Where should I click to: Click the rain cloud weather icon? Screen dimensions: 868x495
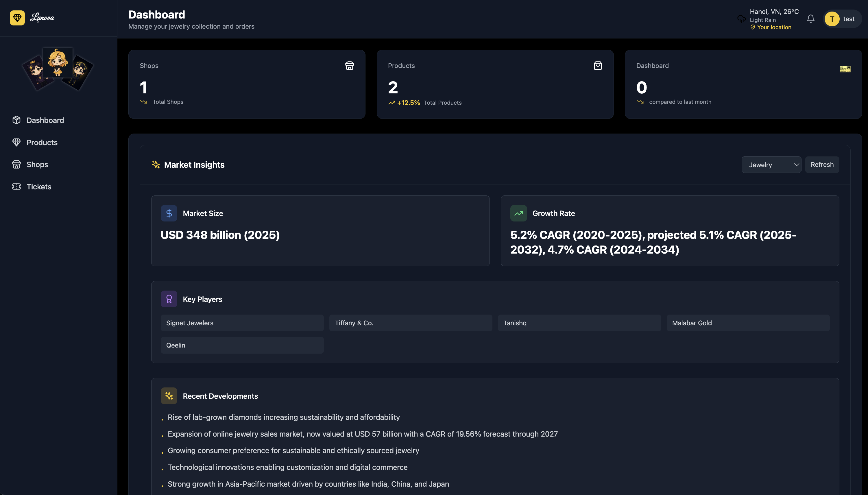741,19
